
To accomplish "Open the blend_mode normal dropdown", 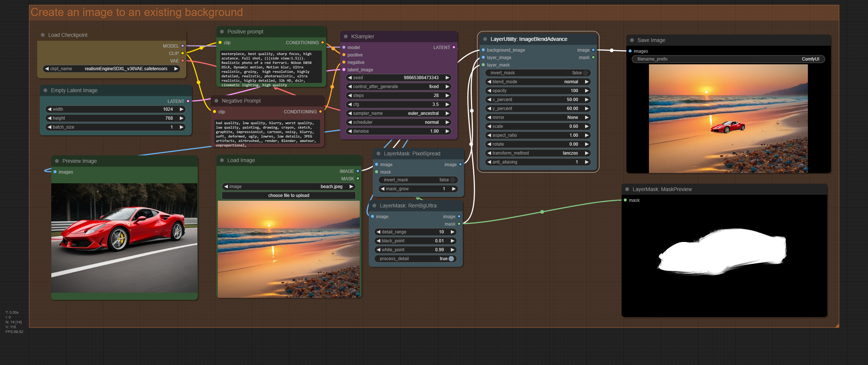I will 538,82.
